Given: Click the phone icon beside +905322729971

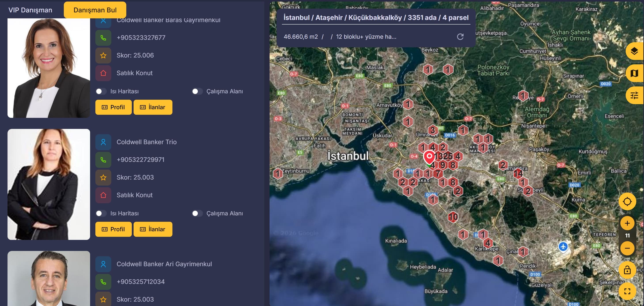Looking at the screenshot, I should [103, 160].
